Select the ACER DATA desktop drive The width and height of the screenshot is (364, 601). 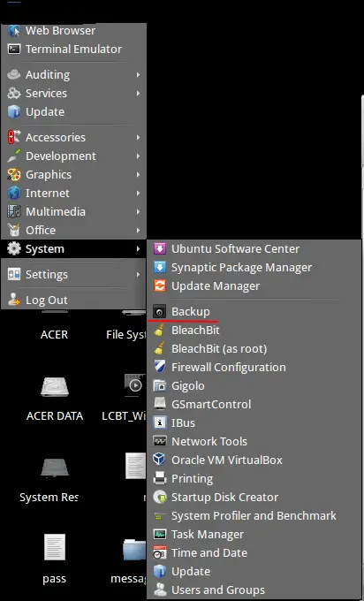[55, 398]
